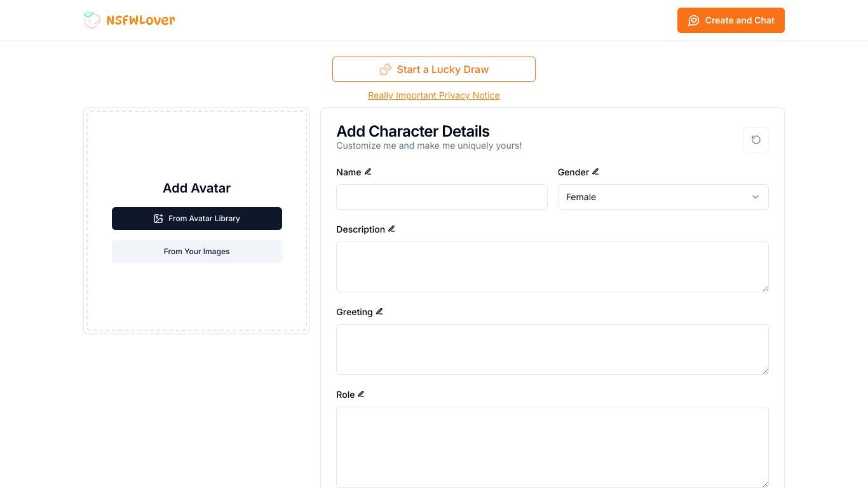Screen dimensions: 868x488
Task: Focus the Description text area
Action: point(552,267)
